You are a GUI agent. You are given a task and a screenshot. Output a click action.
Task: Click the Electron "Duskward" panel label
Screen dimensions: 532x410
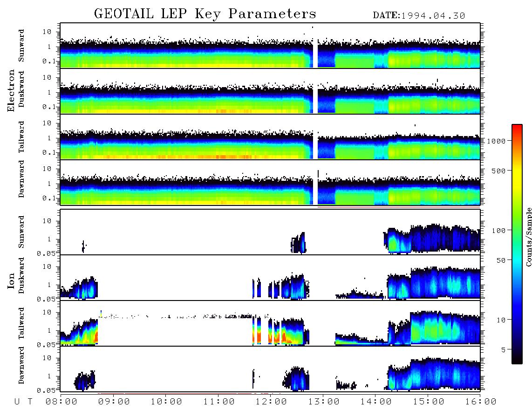(21, 89)
